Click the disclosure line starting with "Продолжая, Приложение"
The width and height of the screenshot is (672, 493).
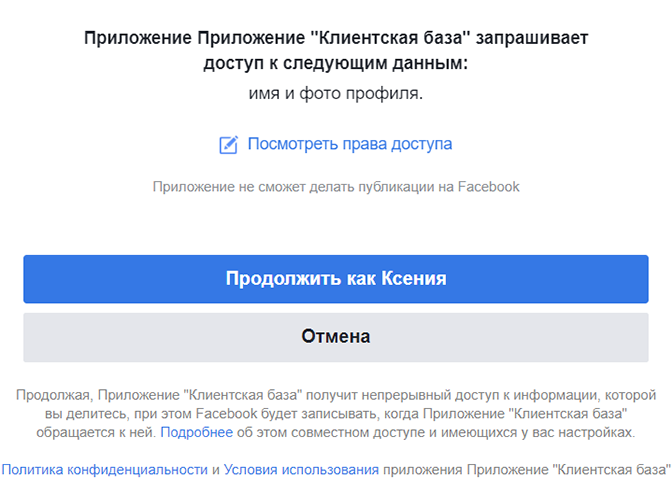pos(336,395)
